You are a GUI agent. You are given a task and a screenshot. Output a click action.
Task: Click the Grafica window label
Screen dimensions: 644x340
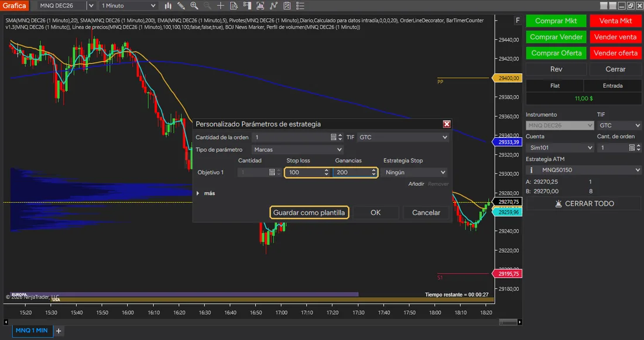coord(15,6)
